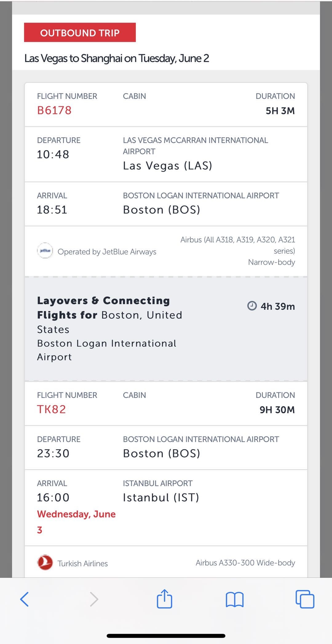Tap Airbus A330-300 Wide-body aircraft info
Viewport: 332px width, 644px height.
(245, 563)
